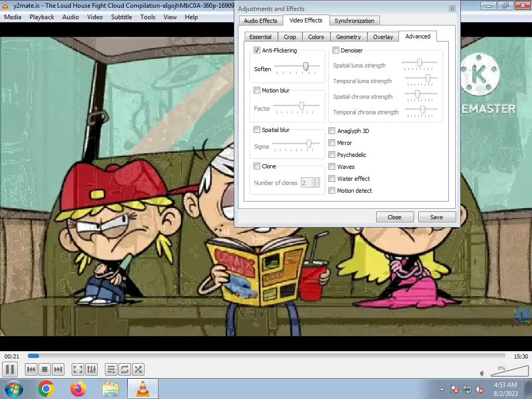Open the Tools menu
Image resolution: width=532 pixels, height=399 pixels.
tap(148, 17)
